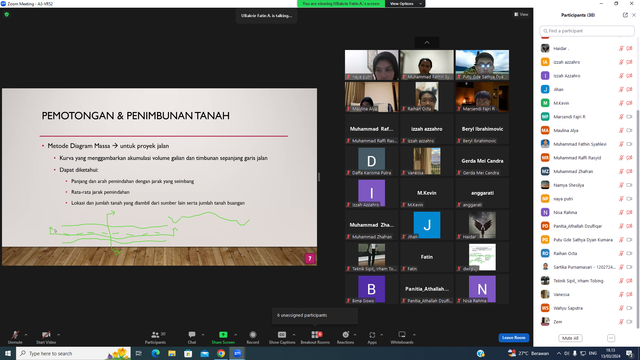
Task: Toggle video icon for Nisa Rahma
Action: (629, 212)
